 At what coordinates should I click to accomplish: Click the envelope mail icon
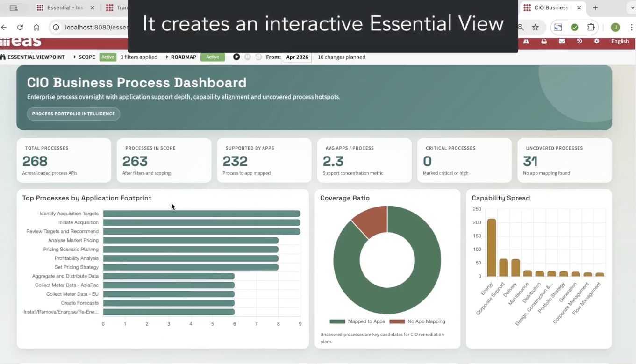(562, 41)
